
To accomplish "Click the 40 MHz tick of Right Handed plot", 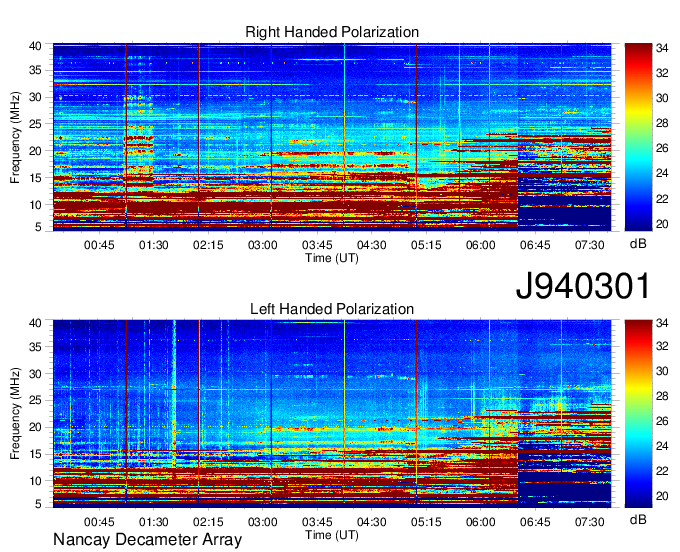I will (x=35, y=46).
